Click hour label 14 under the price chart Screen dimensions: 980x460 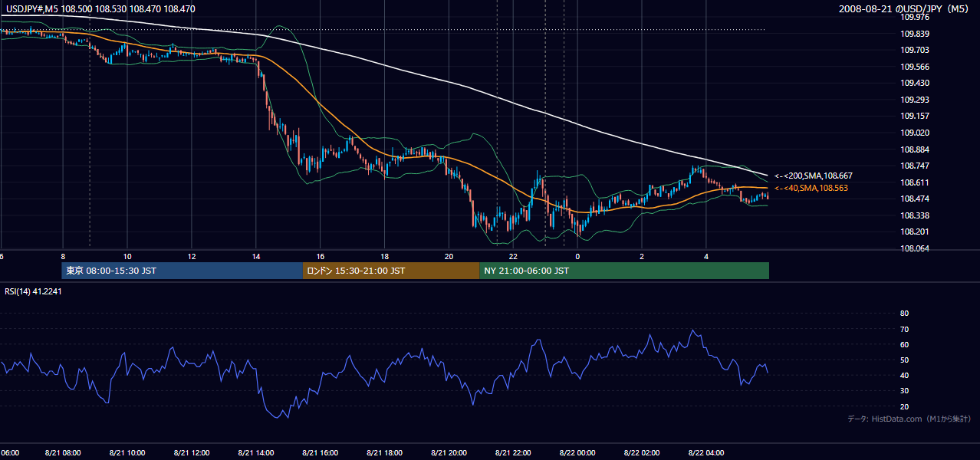(256, 256)
